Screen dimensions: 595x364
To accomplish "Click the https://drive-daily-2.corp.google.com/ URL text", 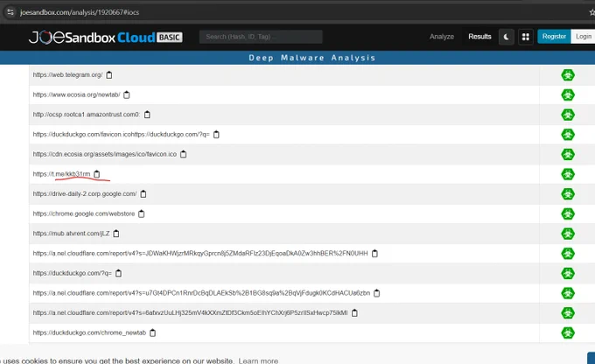I will tap(85, 194).
